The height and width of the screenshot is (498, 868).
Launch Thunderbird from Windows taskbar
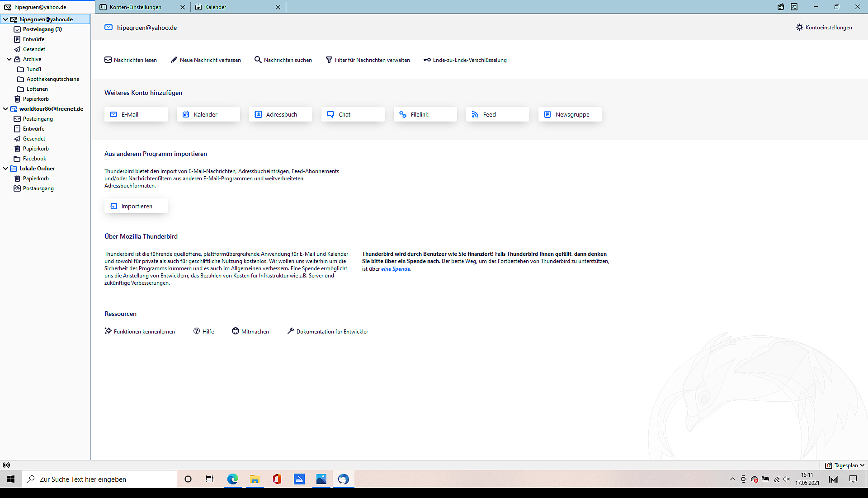click(343, 479)
